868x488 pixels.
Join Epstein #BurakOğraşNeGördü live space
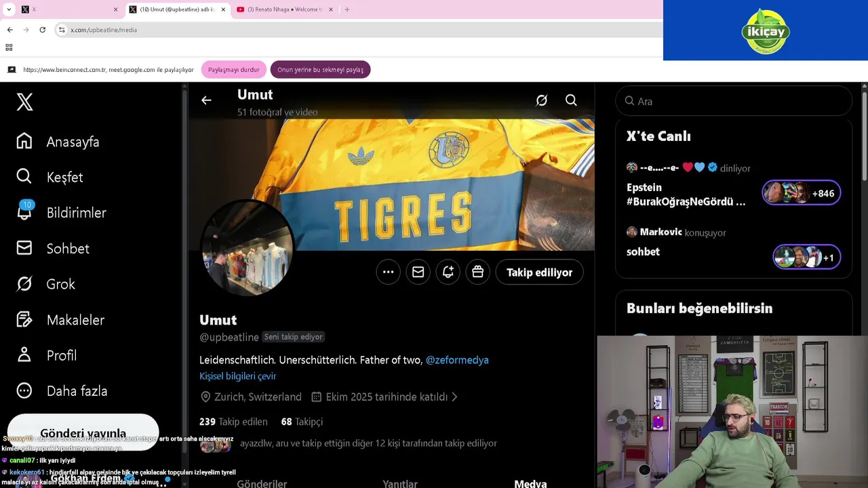[686, 195]
